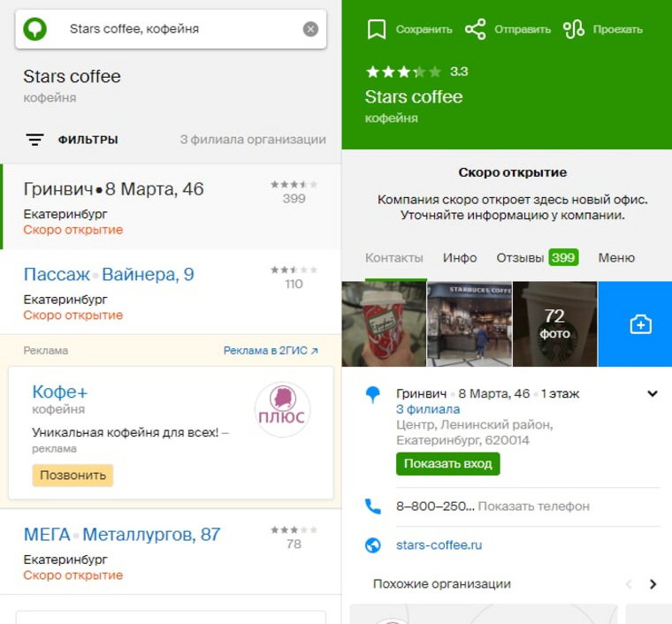The image size is (672, 624).
Task: Open the Кофе+ advertisement title
Action: click(60, 392)
